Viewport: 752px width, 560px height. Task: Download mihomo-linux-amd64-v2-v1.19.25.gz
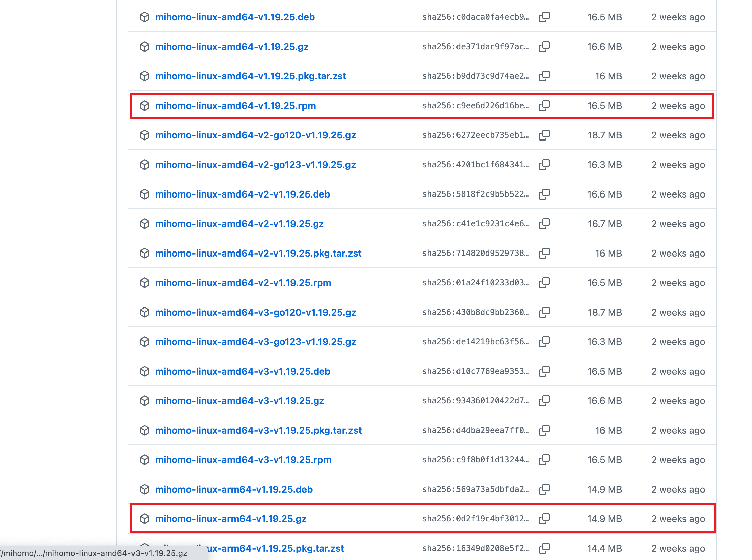coord(239,224)
